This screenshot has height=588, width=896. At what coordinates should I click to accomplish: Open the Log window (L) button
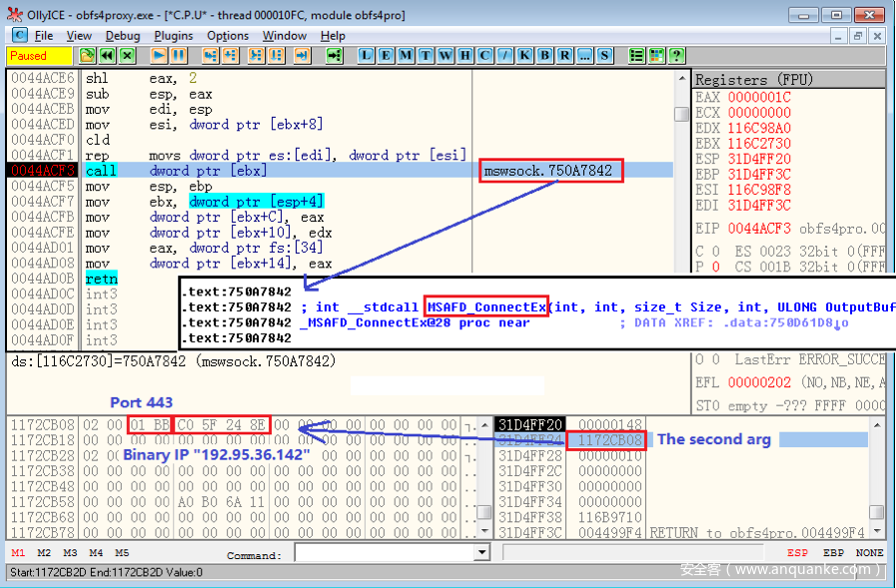(367, 56)
